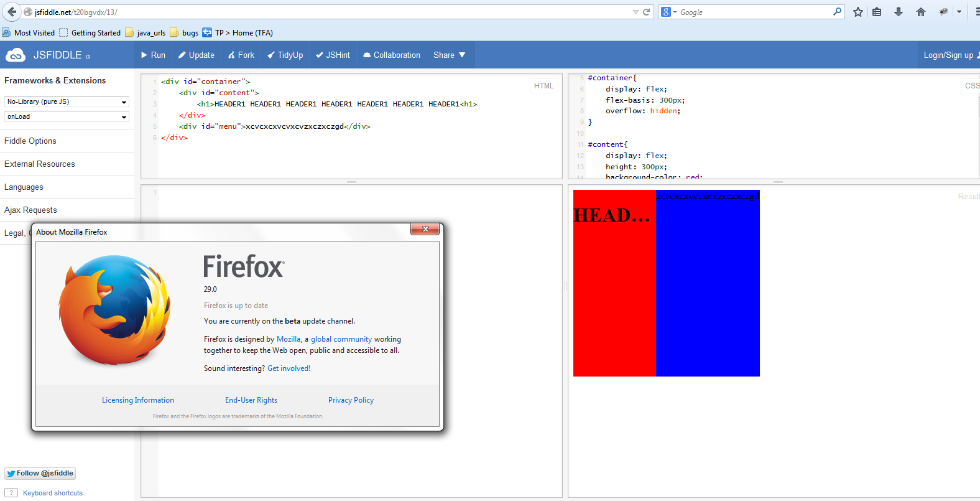The width and height of the screenshot is (980, 501).
Task: Run JSHint on the code
Action: pyautogui.click(x=333, y=55)
